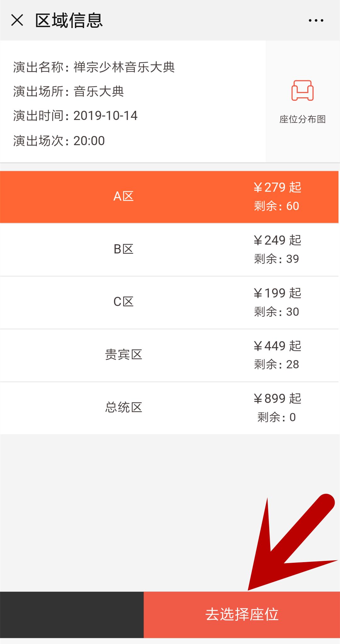Image resolution: width=340 pixels, height=644 pixels.
Task: Tap the ¥449 起 VIP price
Action: pyautogui.click(x=277, y=346)
